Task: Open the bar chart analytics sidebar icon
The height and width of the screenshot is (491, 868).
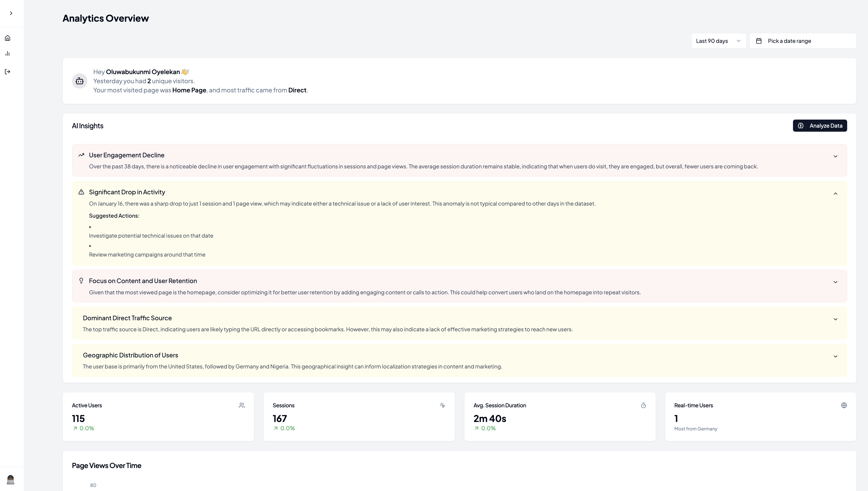Action: point(8,54)
